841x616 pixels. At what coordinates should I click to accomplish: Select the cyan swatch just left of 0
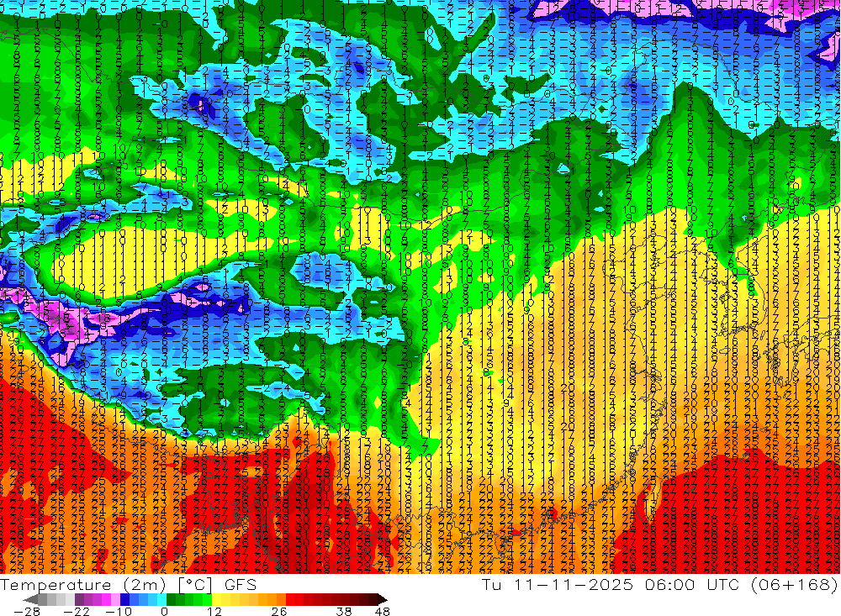tap(161, 599)
